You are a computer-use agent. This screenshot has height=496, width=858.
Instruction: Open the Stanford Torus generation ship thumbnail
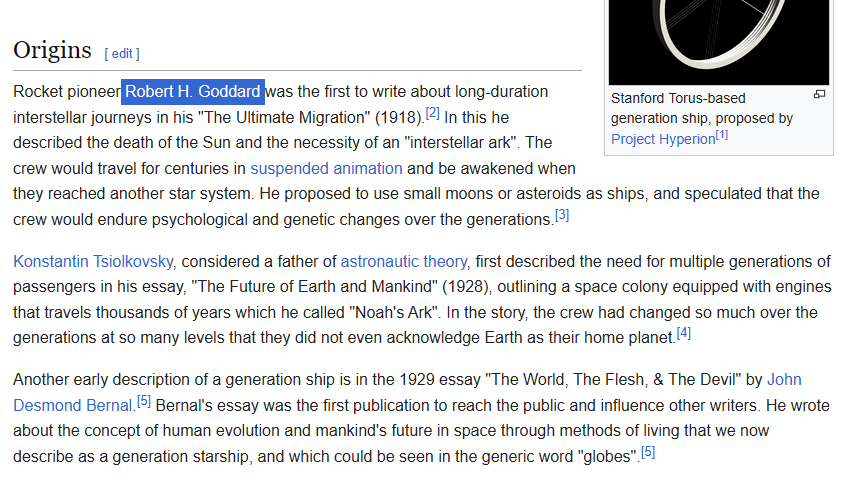coord(718,42)
